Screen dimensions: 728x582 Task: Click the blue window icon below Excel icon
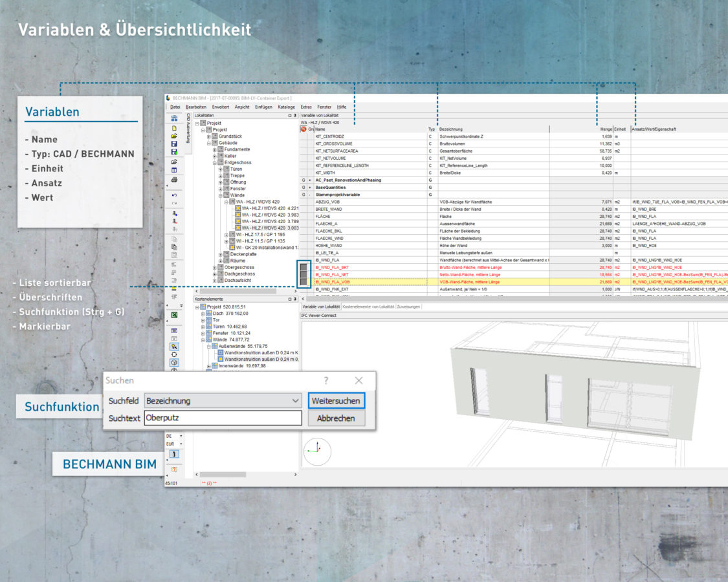tap(174, 330)
